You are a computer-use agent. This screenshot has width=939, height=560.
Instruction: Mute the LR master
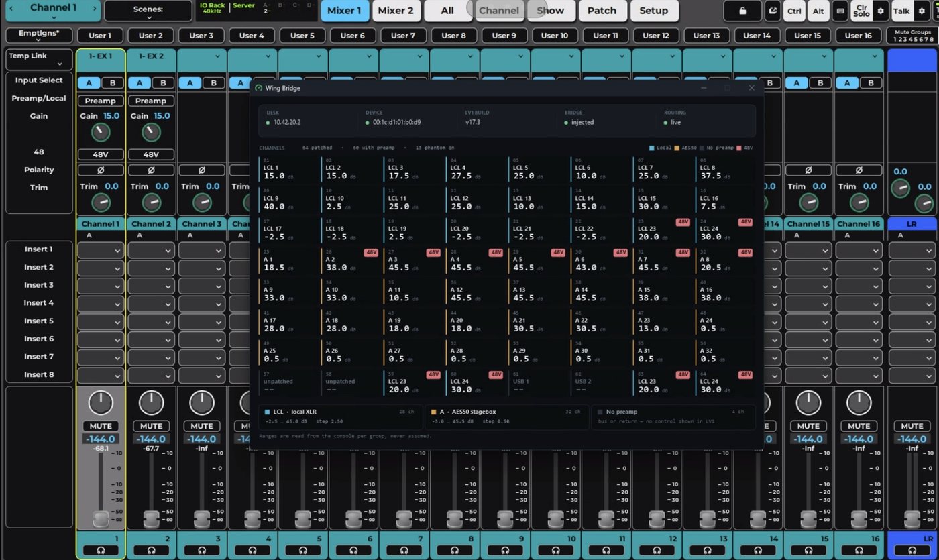pyautogui.click(x=912, y=426)
